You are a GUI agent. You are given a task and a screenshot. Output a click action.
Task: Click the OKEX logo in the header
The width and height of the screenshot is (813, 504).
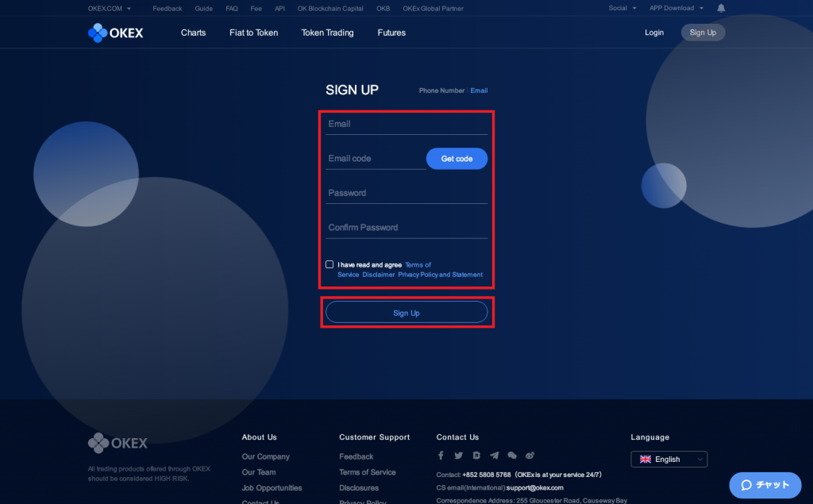tap(116, 33)
